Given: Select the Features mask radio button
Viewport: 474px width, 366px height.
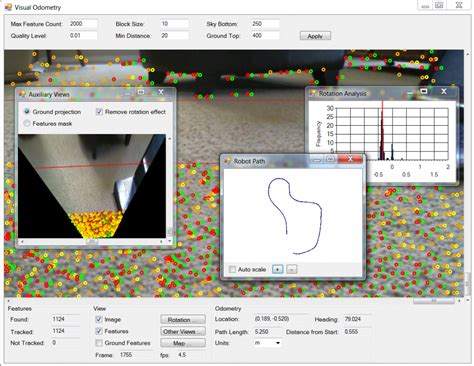Looking at the screenshot, I should point(27,123).
